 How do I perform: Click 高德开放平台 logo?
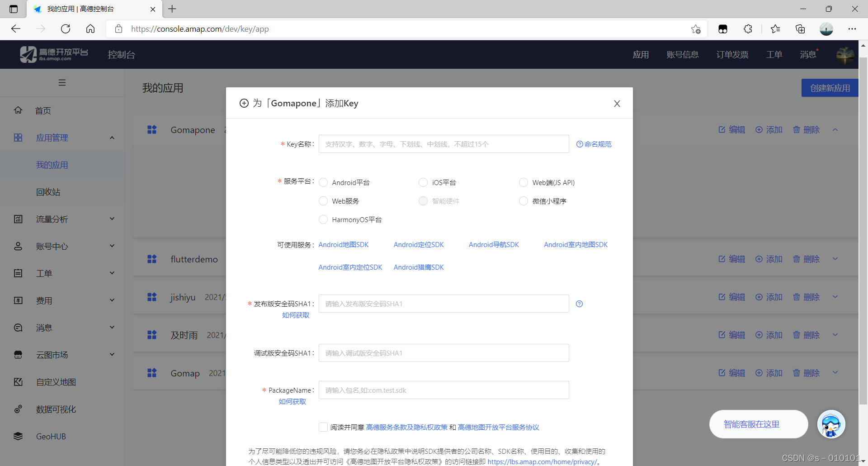54,54
